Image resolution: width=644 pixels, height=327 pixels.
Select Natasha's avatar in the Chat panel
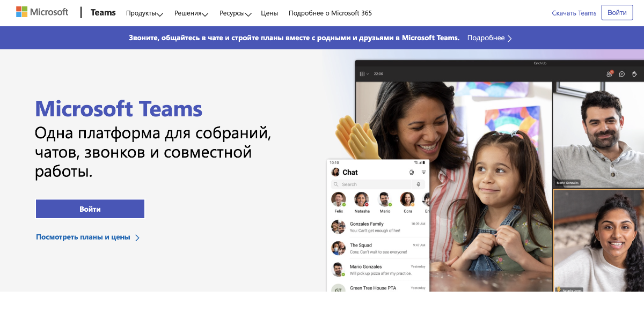pyautogui.click(x=362, y=199)
